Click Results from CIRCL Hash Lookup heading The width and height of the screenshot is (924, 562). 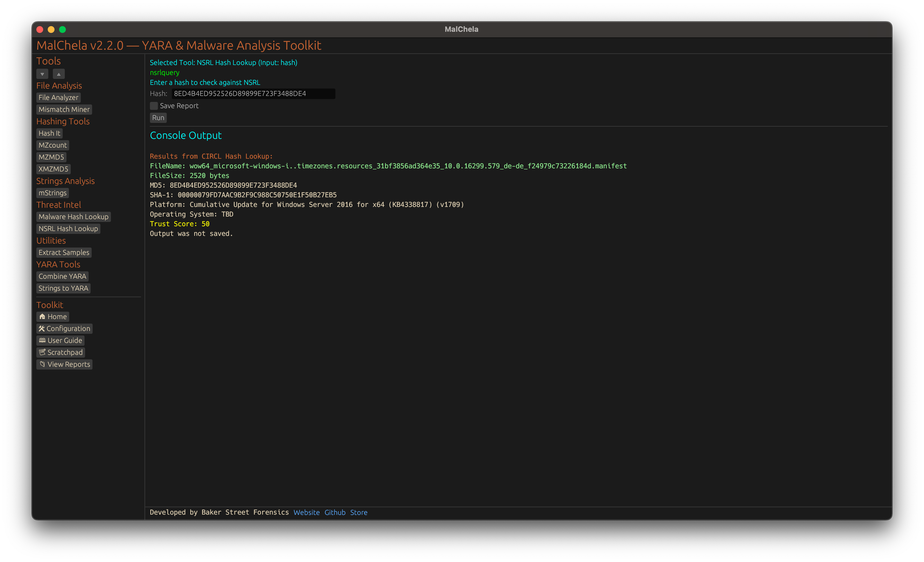click(212, 156)
